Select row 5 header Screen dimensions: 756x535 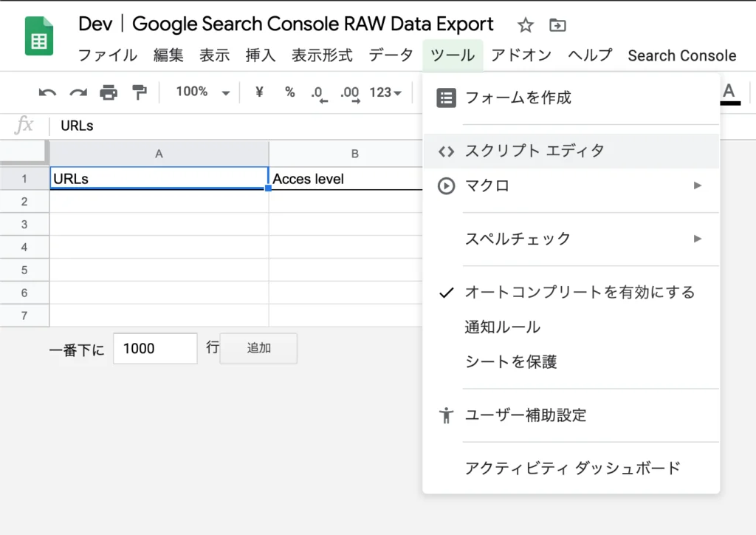[24, 270]
